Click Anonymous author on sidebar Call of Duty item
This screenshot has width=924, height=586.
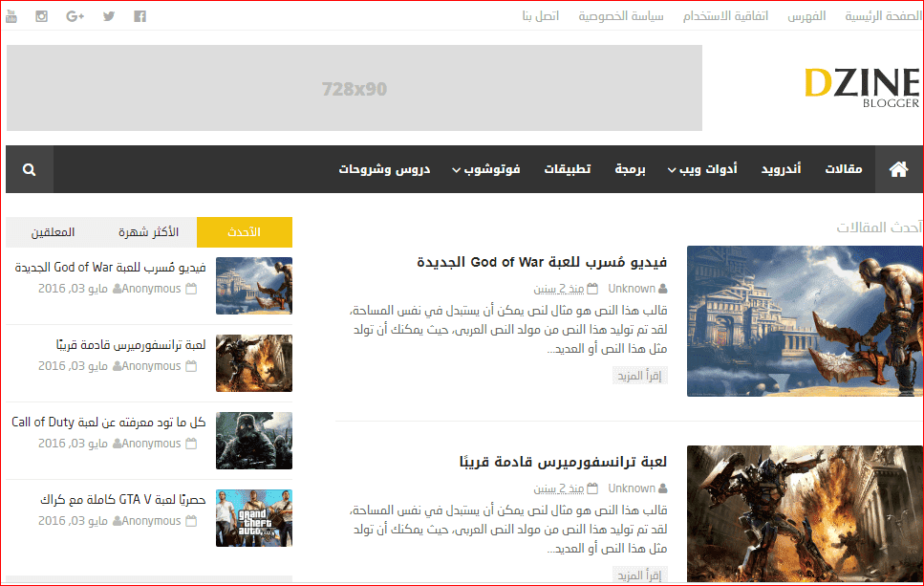point(151,444)
